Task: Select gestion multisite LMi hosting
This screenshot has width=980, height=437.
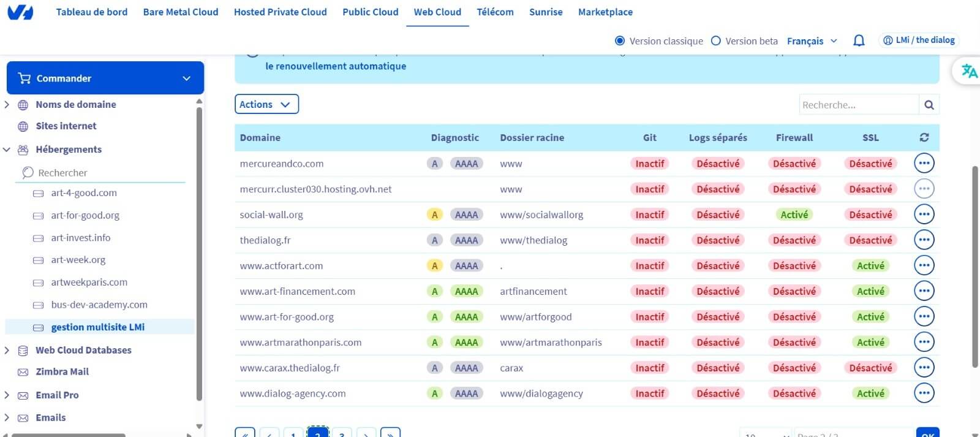Action: (98, 327)
